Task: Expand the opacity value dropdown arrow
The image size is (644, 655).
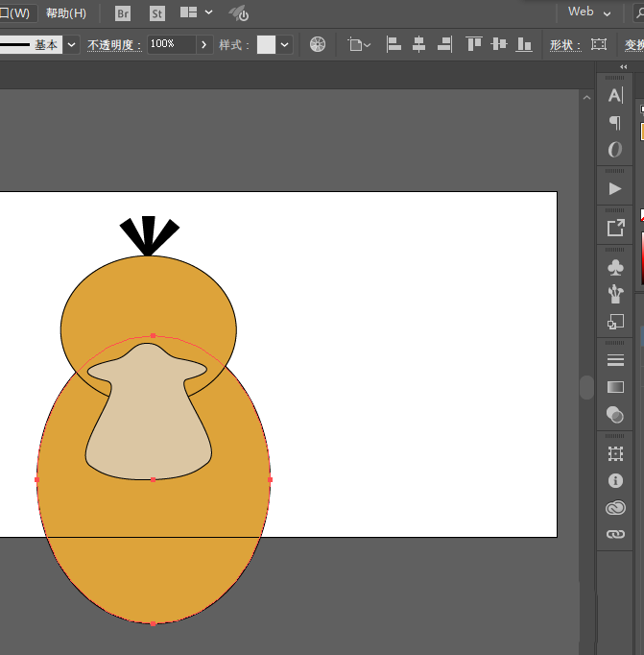Action: click(x=204, y=44)
